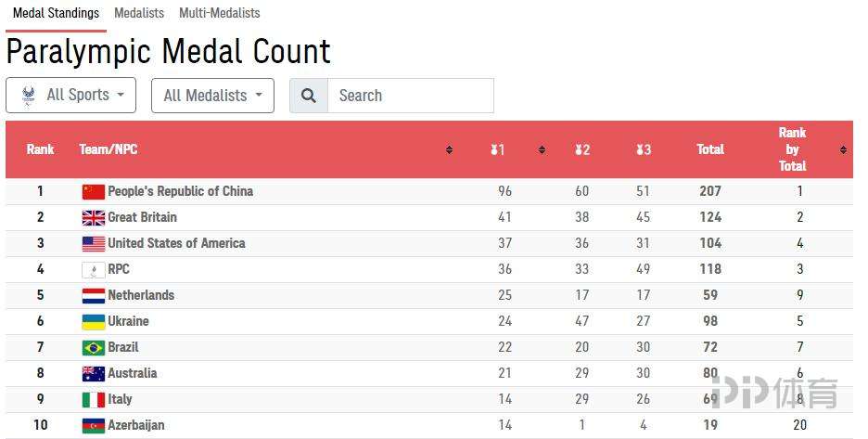Sort by gold medal count arrows

[542, 149]
